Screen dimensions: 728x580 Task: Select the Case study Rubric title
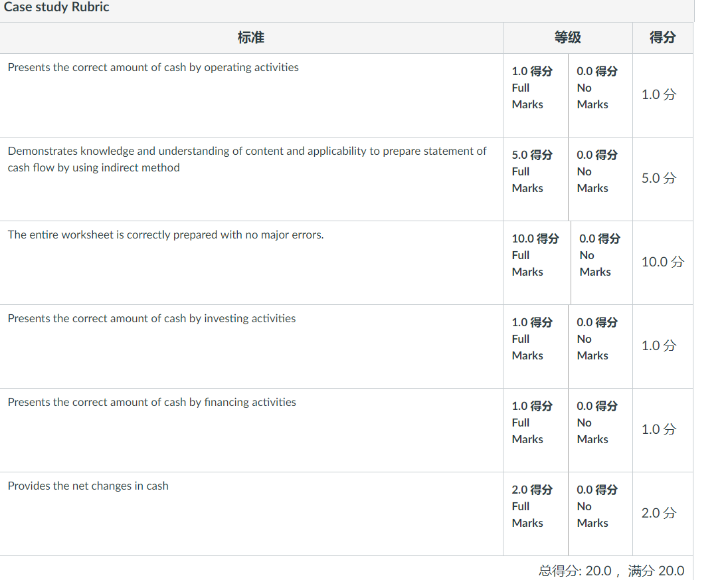coord(56,7)
